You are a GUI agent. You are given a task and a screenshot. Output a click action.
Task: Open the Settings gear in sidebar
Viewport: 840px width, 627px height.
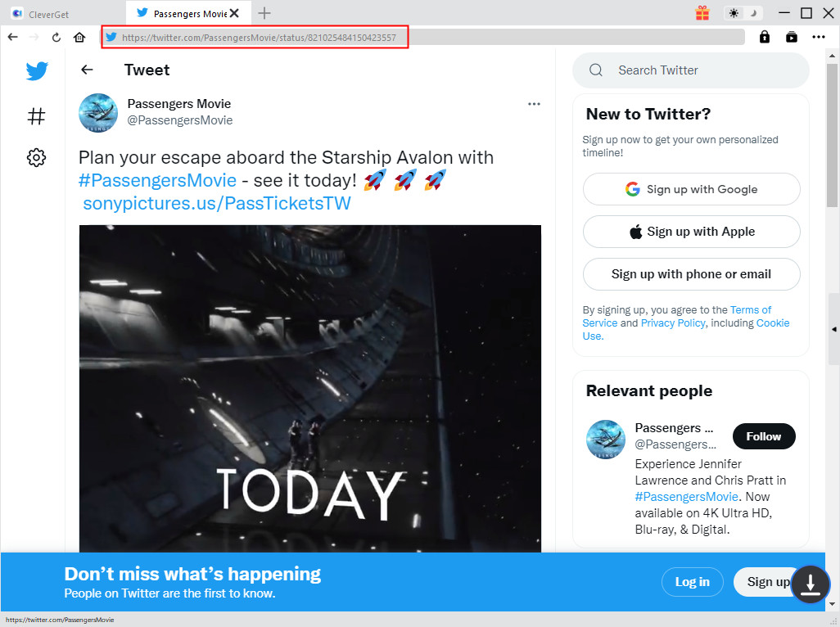tap(37, 157)
